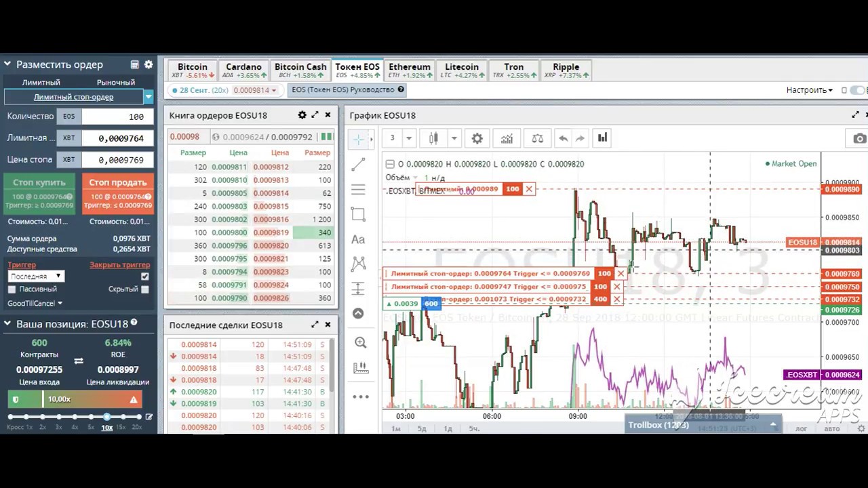Image resolution: width=868 pixels, height=488 pixels.
Task: Switch to Bitcoin Cash tab
Action: point(300,70)
